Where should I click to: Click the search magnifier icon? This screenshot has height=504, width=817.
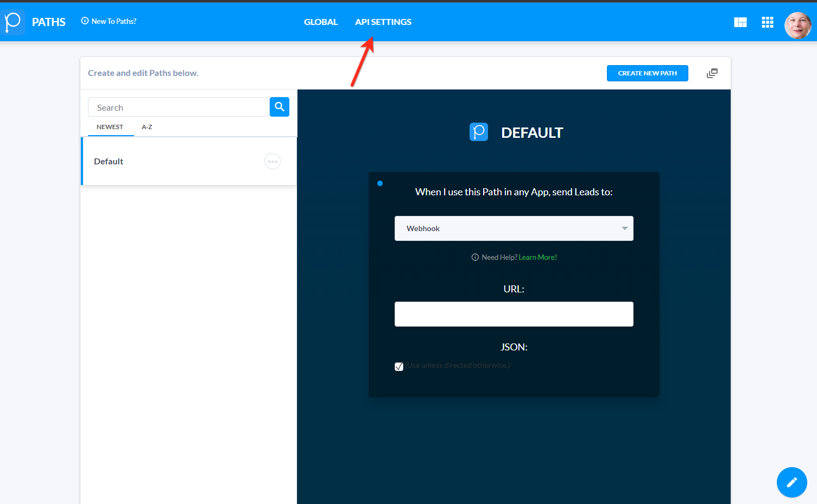279,106
